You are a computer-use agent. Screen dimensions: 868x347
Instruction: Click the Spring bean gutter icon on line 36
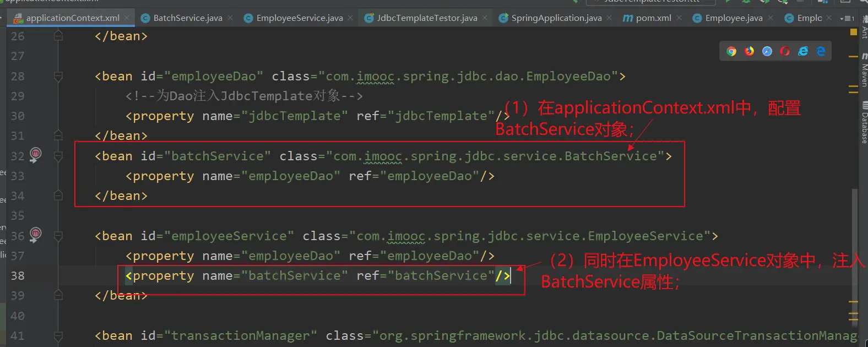tap(35, 235)
